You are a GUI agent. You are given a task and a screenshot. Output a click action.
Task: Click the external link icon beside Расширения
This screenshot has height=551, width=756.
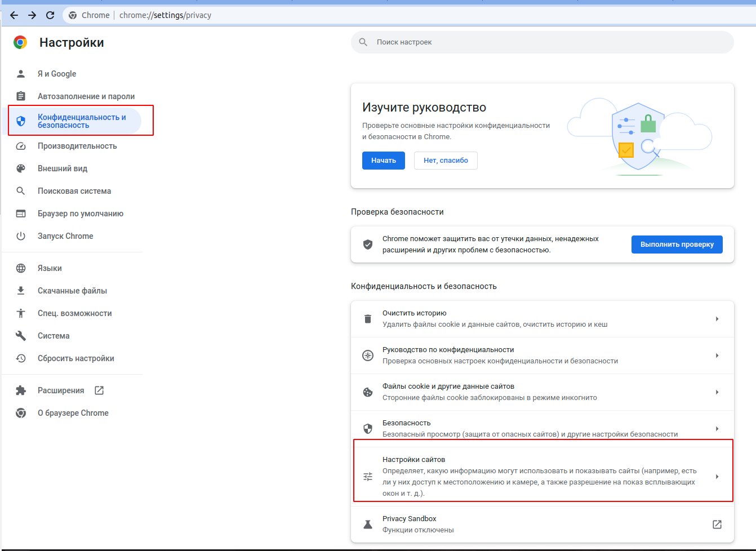point(99,390)
